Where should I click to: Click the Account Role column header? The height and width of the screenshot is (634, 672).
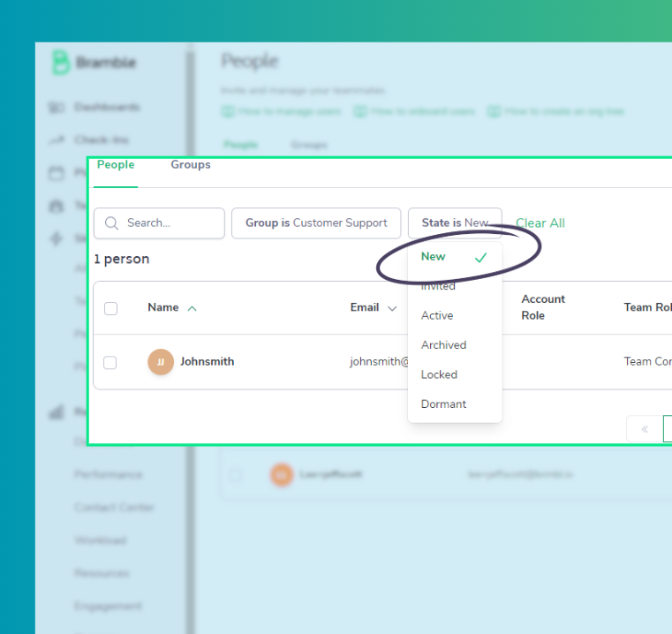[543, 307]
